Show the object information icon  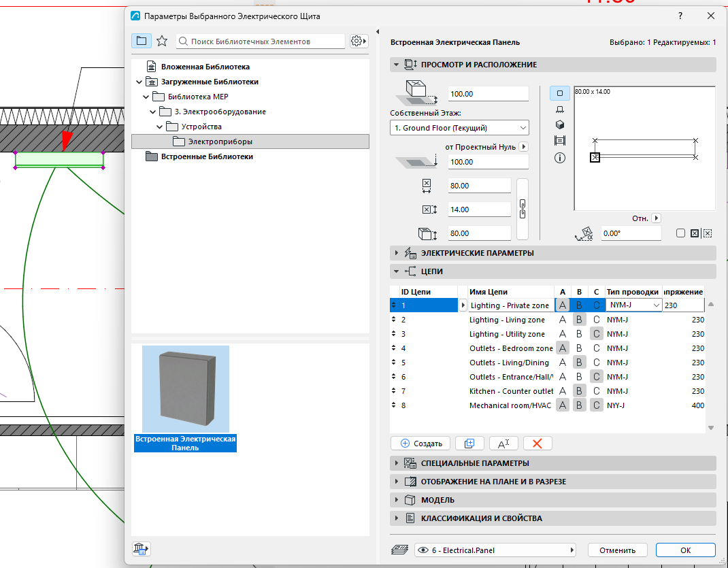(x=560, y=158)
